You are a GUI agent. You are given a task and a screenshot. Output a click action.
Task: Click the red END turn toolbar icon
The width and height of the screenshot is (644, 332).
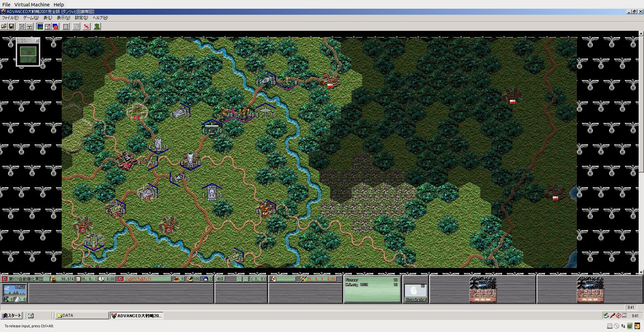click(x=87, y=26)
